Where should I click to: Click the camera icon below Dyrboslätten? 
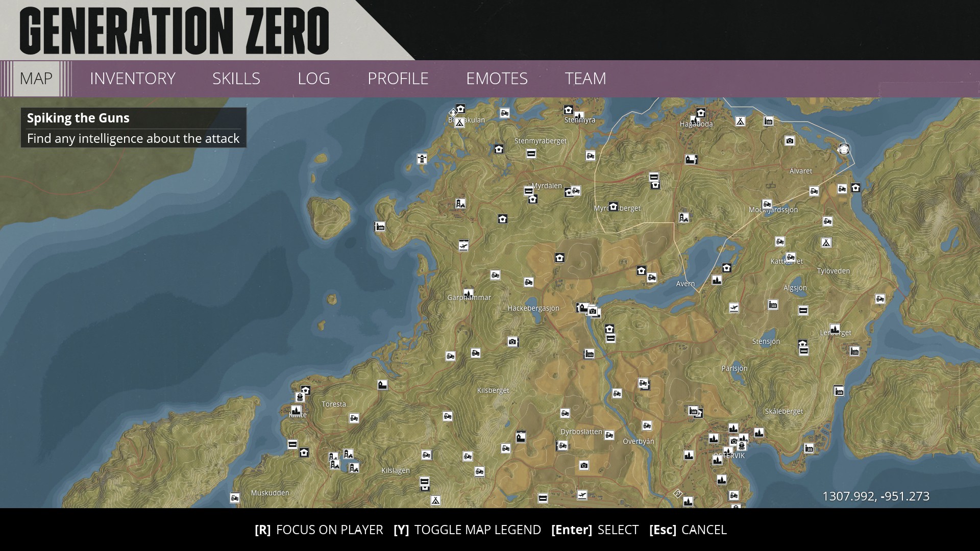[x=584, y=465]
